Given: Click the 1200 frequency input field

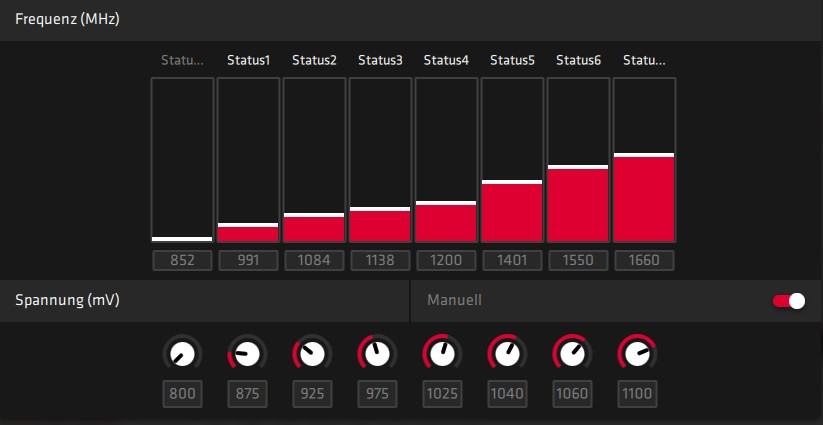Looking at the screenshot, I should click(x=446, y=260).
